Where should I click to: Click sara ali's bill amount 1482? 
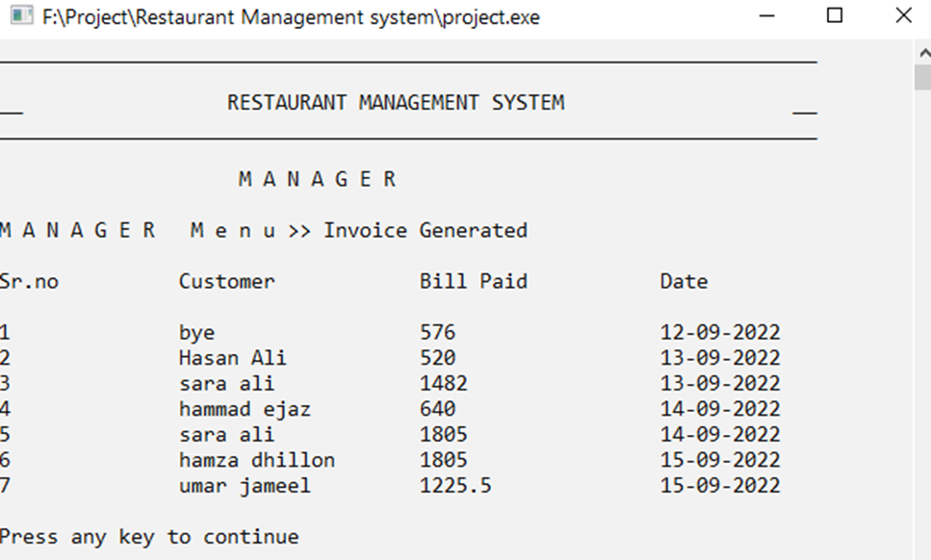(x=443, y=383)
